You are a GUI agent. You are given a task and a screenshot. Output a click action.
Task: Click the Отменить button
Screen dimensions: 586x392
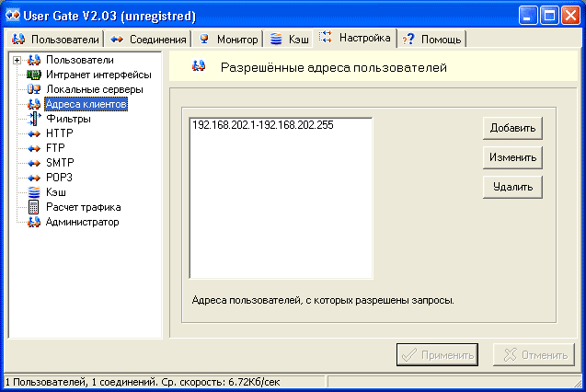pyautogui.click(x=534, y=355)
